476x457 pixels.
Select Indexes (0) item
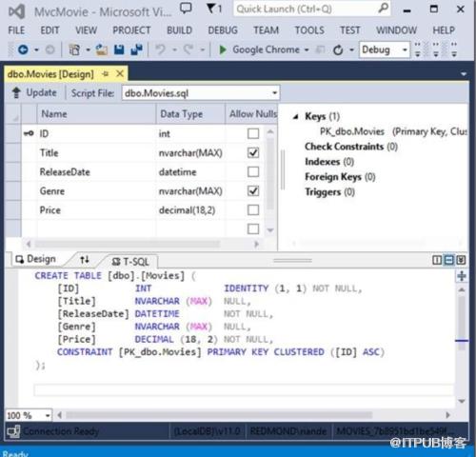329,162
